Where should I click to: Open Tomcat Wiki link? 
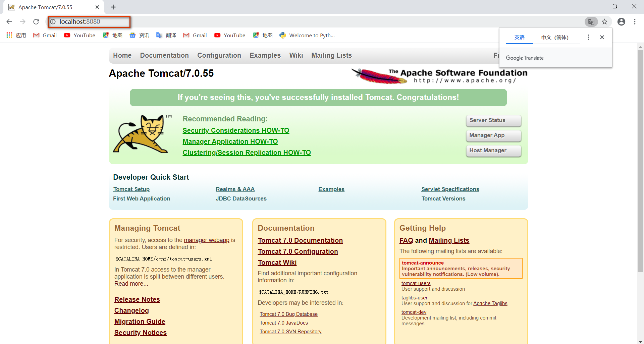277,263
